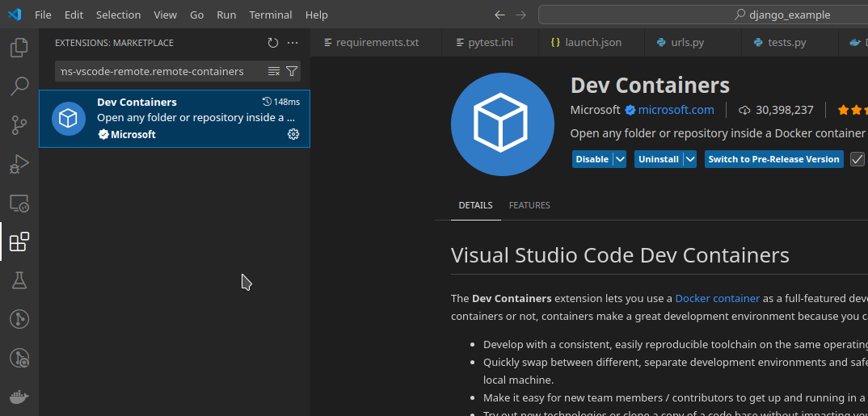Screen dimensions: 868x416
Task: Click the extension star rating
Action: (853, 110)
